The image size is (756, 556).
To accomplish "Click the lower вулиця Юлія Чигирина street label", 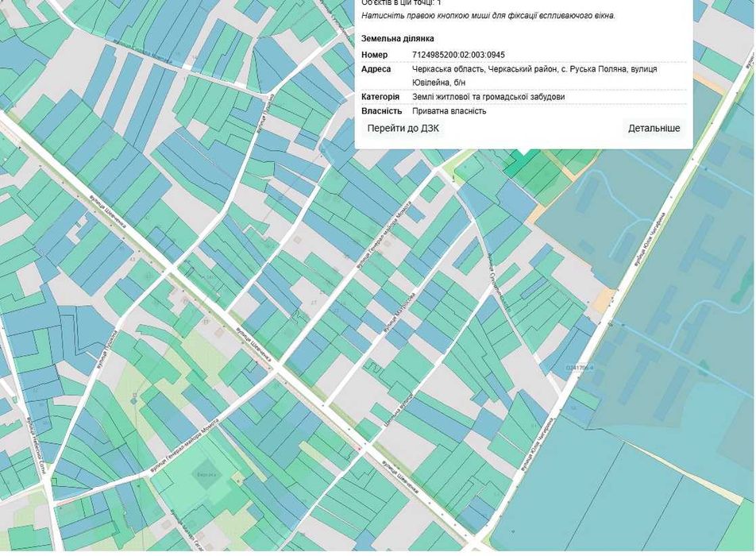I will pyautogui.click(x=536, y=445).
